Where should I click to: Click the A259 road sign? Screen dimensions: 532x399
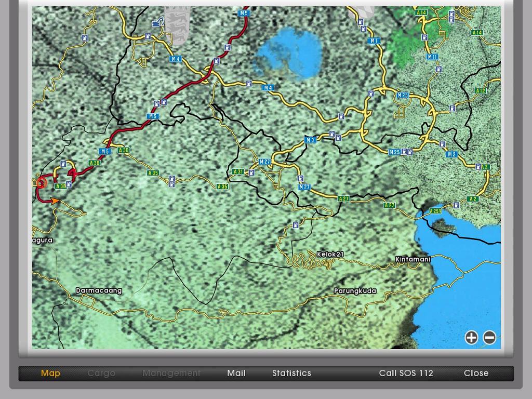click(x=435, y=211)
